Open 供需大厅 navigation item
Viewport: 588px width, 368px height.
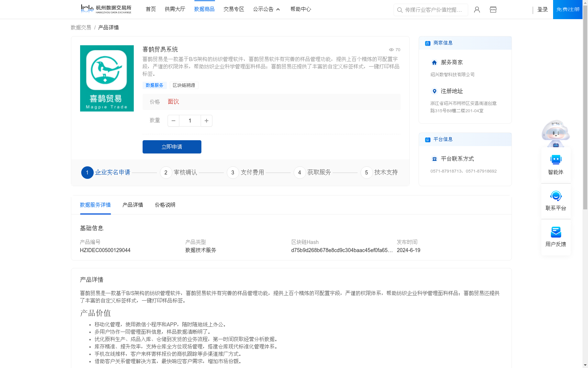175,9
